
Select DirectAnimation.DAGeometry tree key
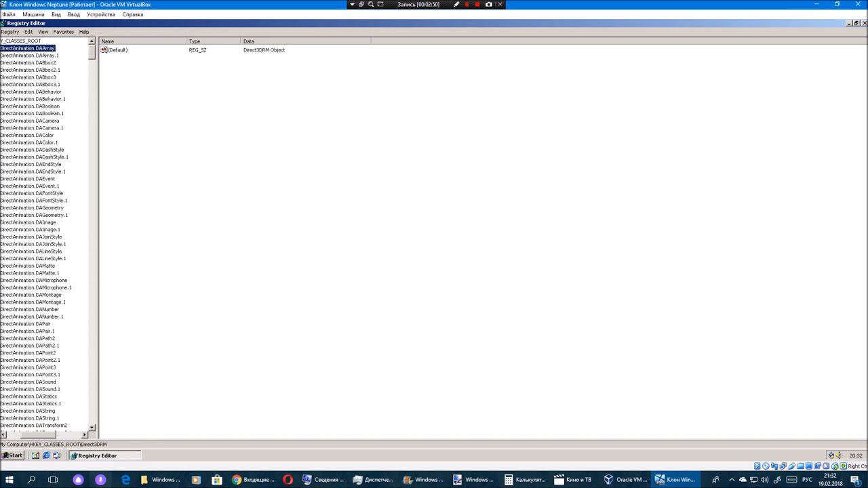(32, 208)
